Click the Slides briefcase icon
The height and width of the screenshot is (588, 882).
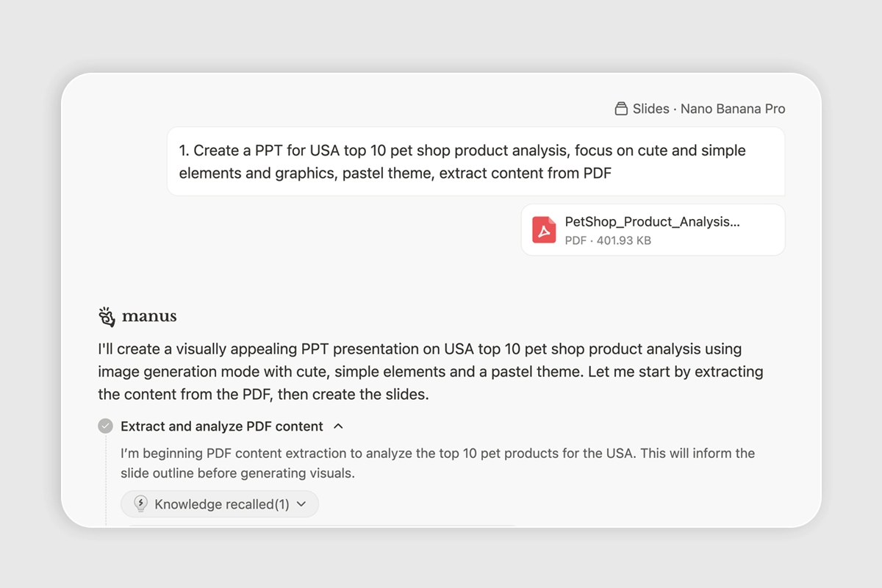pos(620,108)
